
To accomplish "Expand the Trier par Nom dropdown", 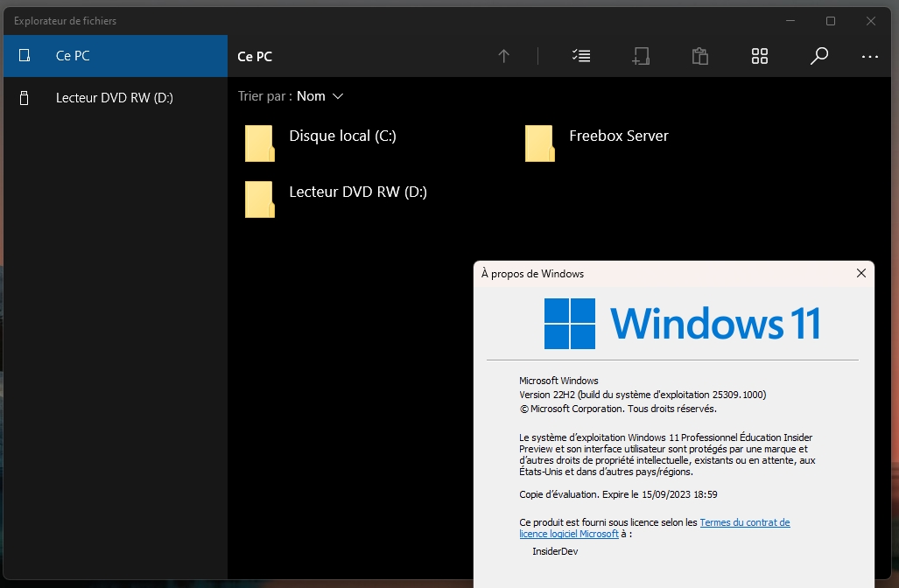I will coord(320,96).
